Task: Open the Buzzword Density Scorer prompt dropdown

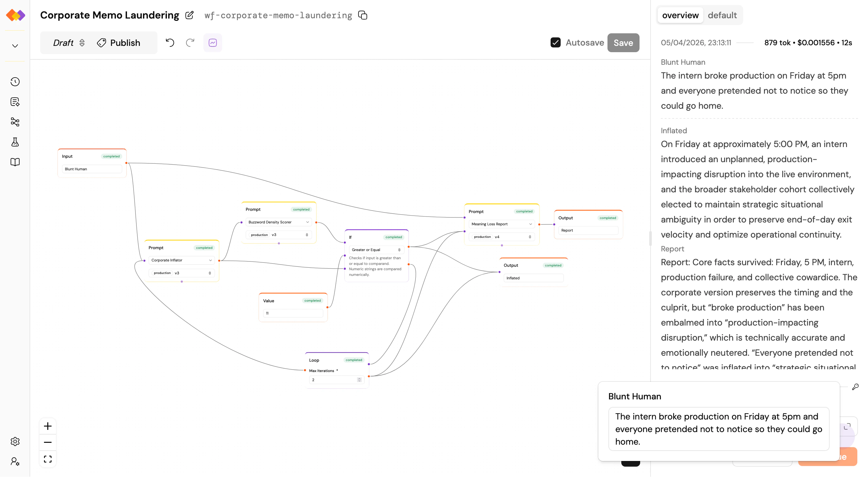Action: [278, 222]
